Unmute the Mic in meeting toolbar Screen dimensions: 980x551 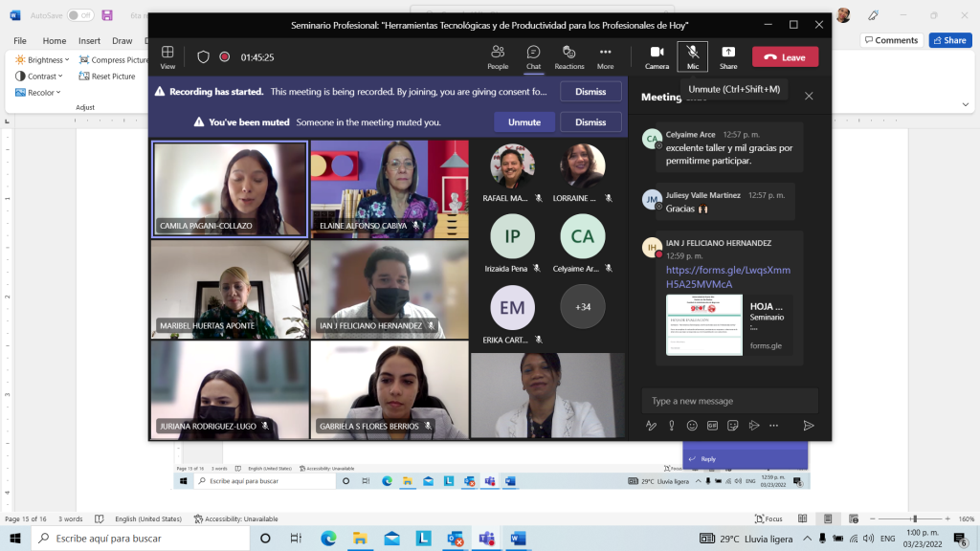tap(693, 56)
